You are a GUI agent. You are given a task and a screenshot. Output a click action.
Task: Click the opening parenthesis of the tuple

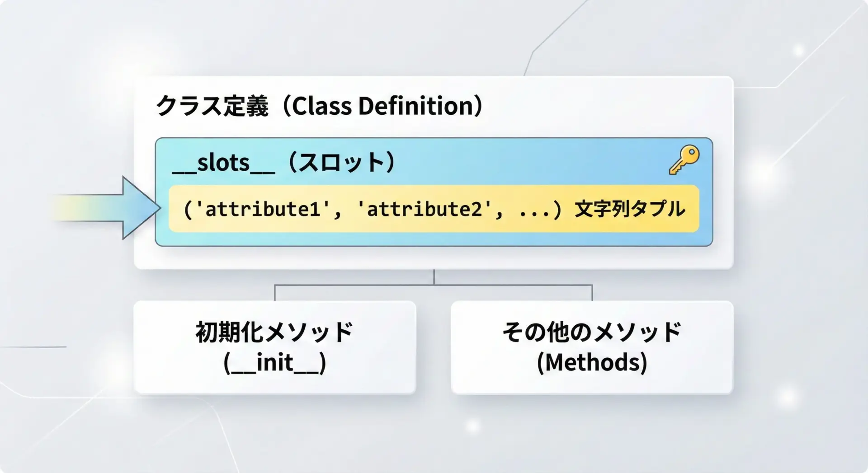click(188, 210)
